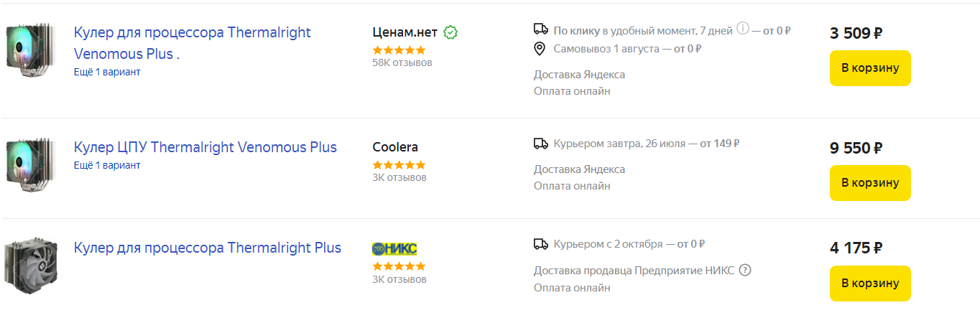Click the delivery truck icon in Coolera offer
This screenshot has height=318, width=980.
(x=541, y=144)
